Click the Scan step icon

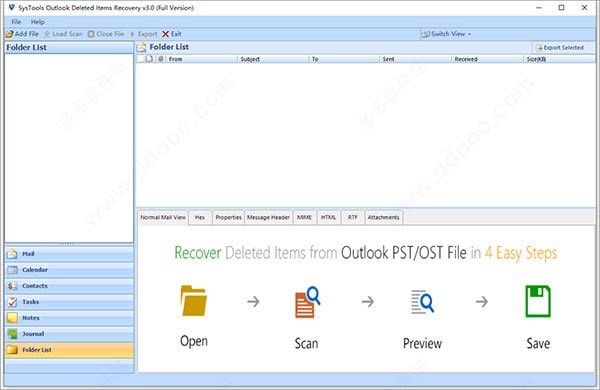307,302
